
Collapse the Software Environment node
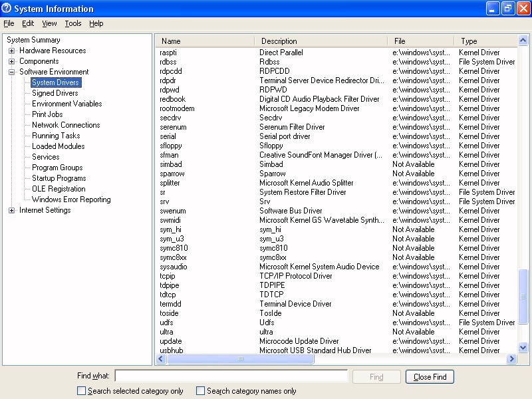click(x=11, y=72)
